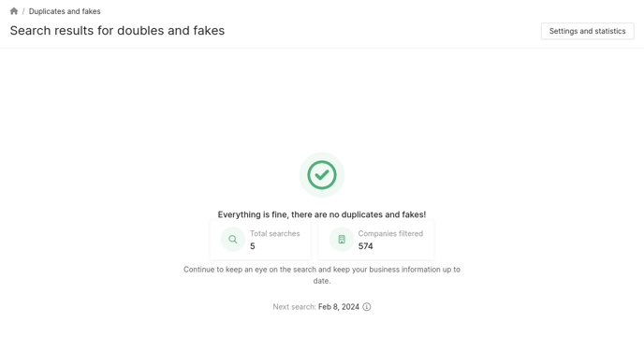Go to the home breadcrumb icon
644x352 pixels.
(14, 11)
